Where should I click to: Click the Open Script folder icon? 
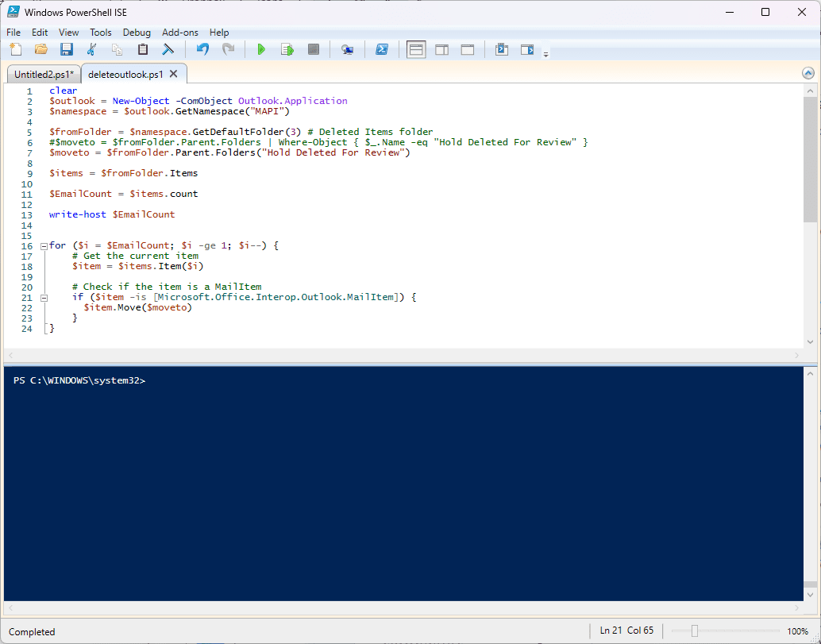click(x=40, y=49)
